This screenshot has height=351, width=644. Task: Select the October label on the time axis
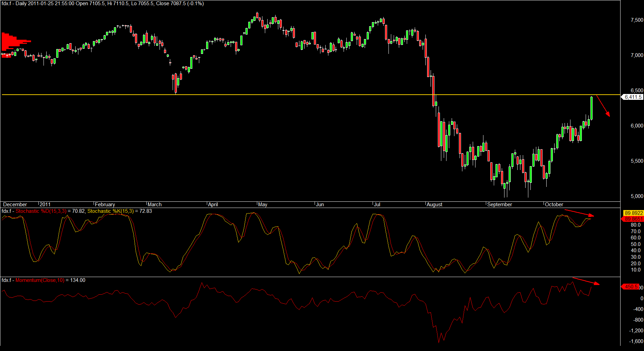pyautogui.click(x=554, y=205)
